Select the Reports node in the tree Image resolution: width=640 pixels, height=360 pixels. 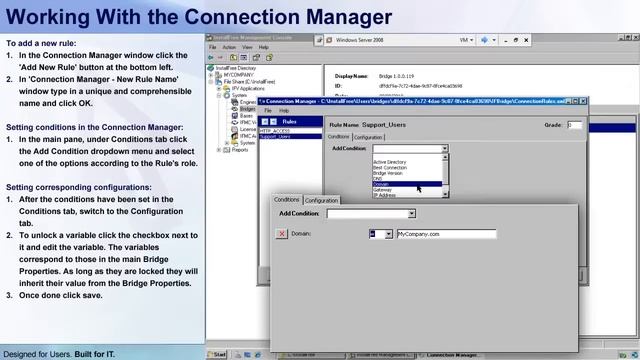pyautogui.click(x=240, y=150)
